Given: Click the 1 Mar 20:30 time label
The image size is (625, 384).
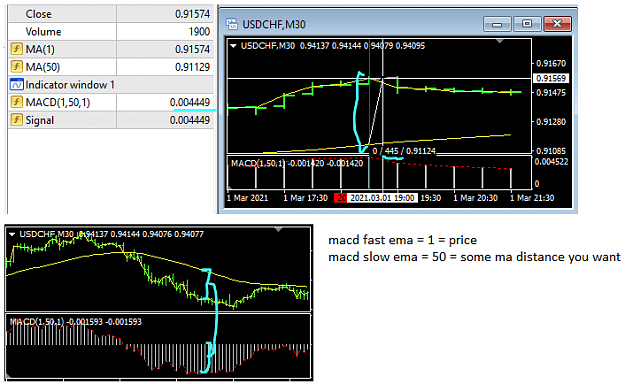Looking at the screenshot, I should coord(476,198).
